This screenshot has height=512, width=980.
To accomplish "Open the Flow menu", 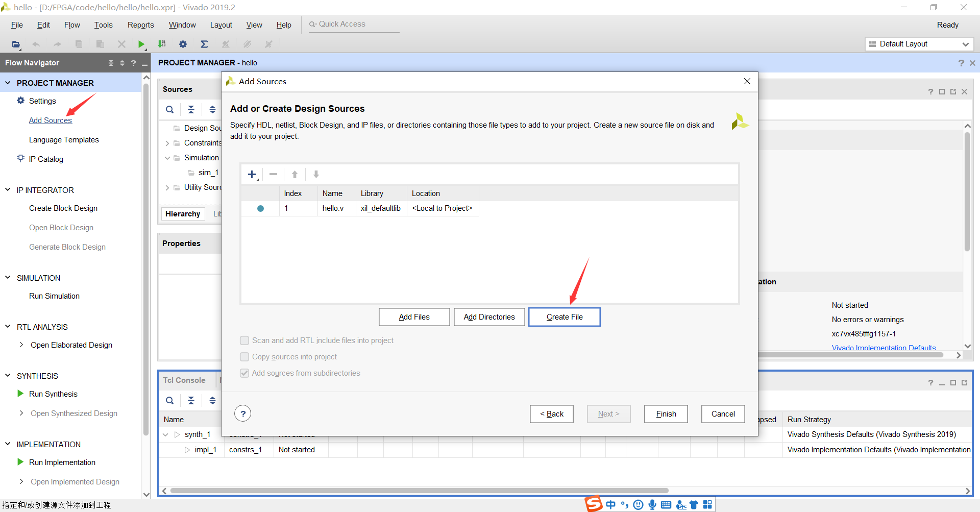I will 72,25.
